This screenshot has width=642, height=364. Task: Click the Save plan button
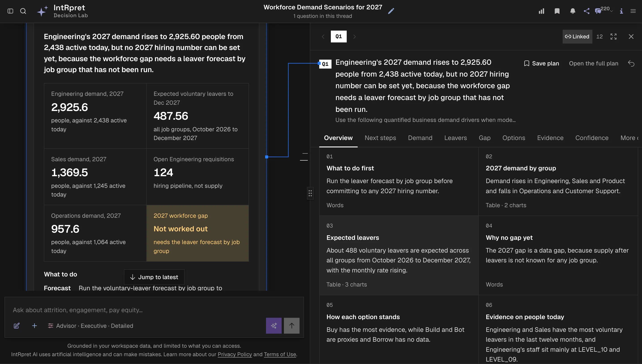[541, 63]
